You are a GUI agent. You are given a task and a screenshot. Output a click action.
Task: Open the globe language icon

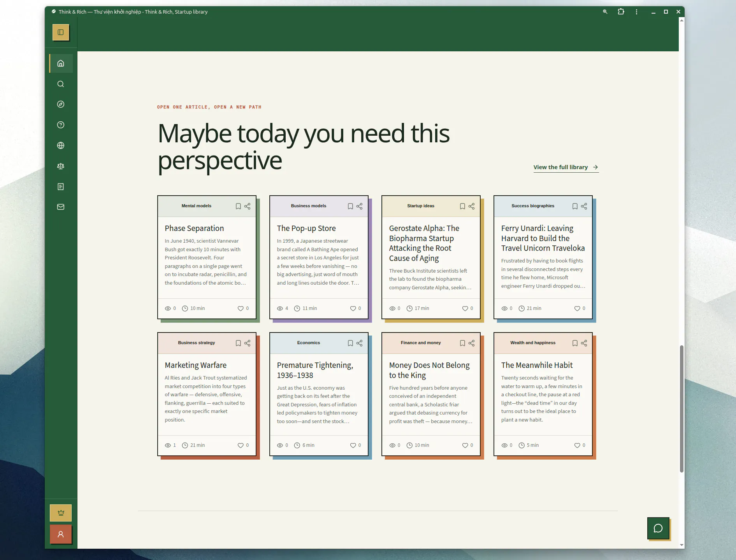point(61,145)
